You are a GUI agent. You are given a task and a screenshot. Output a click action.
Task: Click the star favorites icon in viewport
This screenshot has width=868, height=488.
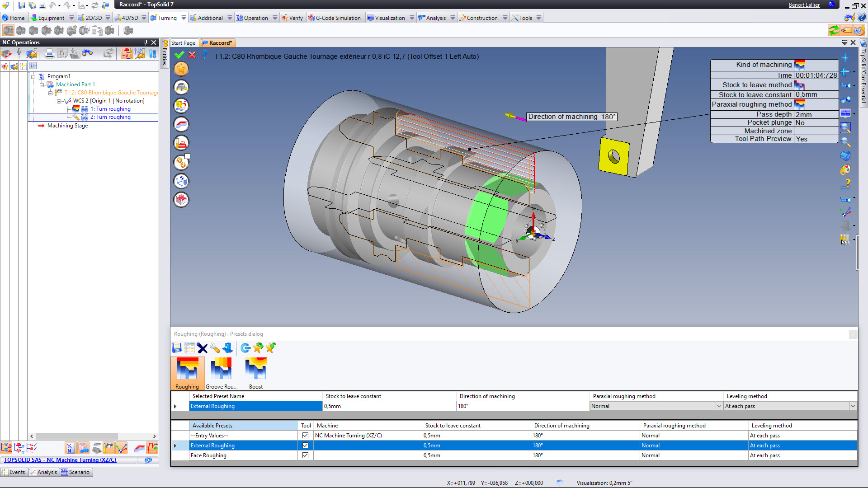[x=181, y=69]
